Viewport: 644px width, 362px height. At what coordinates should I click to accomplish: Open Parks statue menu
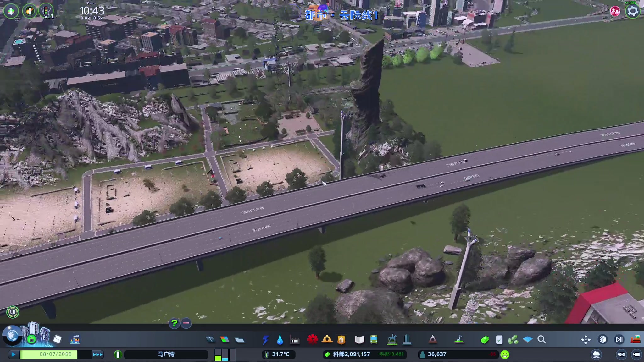pyautogui.click(x=392, y=340)
